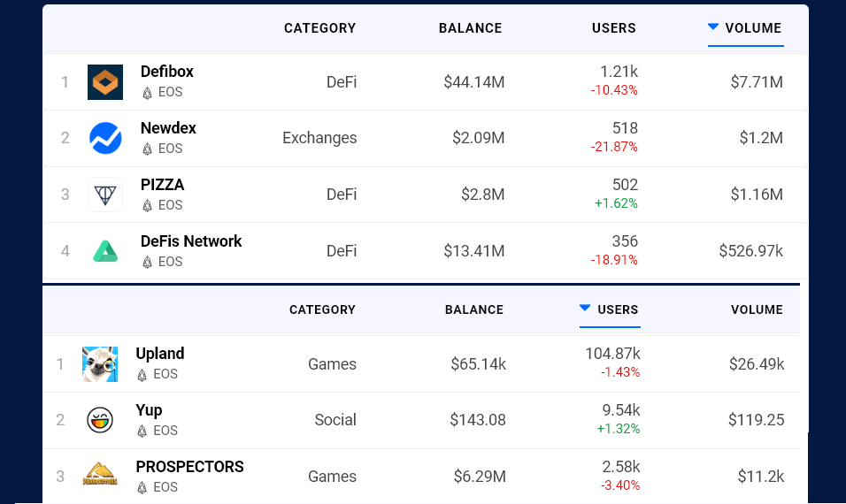Click the DeFis Network green logo

point(105,251)
